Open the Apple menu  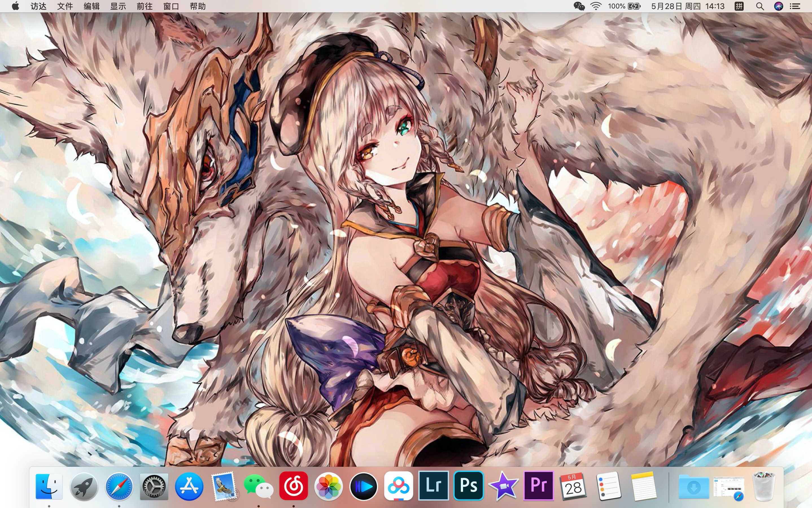[16, 6]
